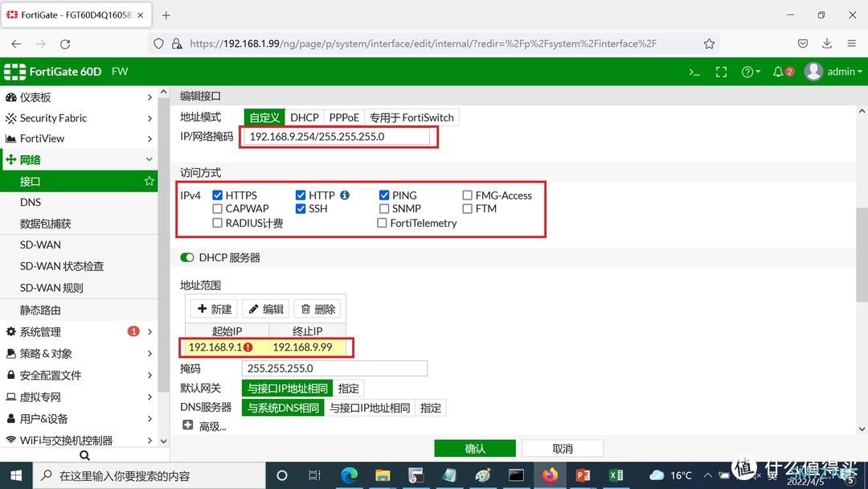Select PPPoE address mode
The image size is (868, 489).
pos(344,117)
